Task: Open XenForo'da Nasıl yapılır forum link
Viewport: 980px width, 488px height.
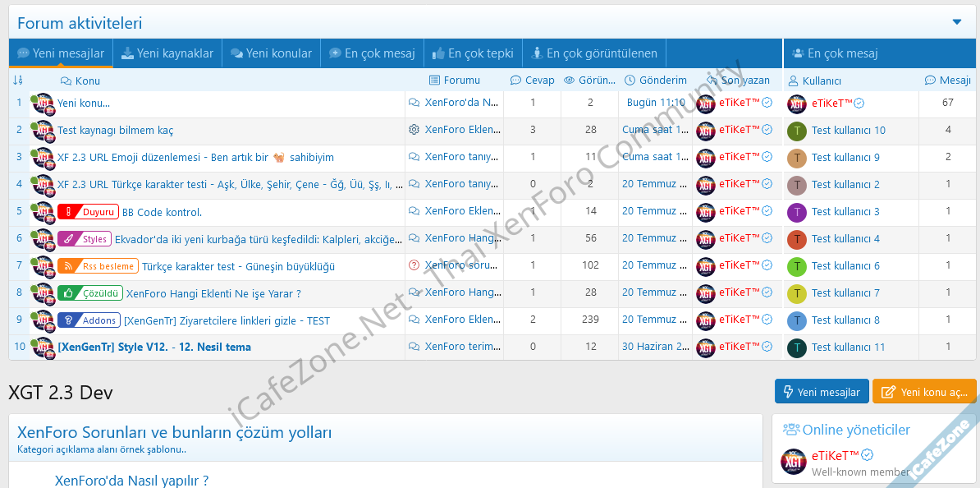Action: coord(131,481)
